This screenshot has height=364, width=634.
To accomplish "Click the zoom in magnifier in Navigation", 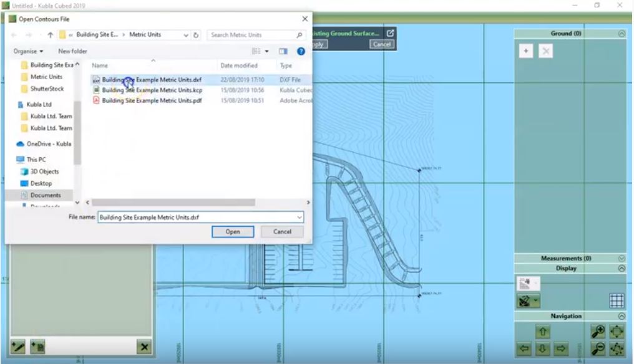I will [598, 331].
